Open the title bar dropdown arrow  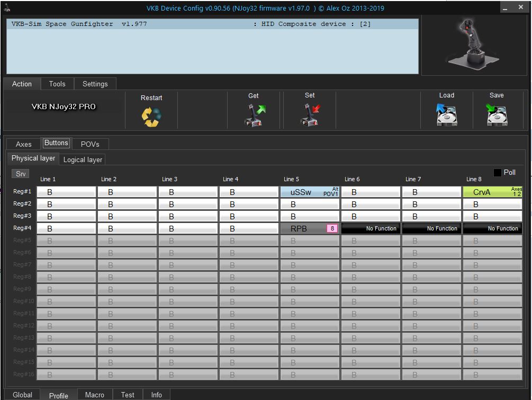pyautogui.click(x=506, y=8)
